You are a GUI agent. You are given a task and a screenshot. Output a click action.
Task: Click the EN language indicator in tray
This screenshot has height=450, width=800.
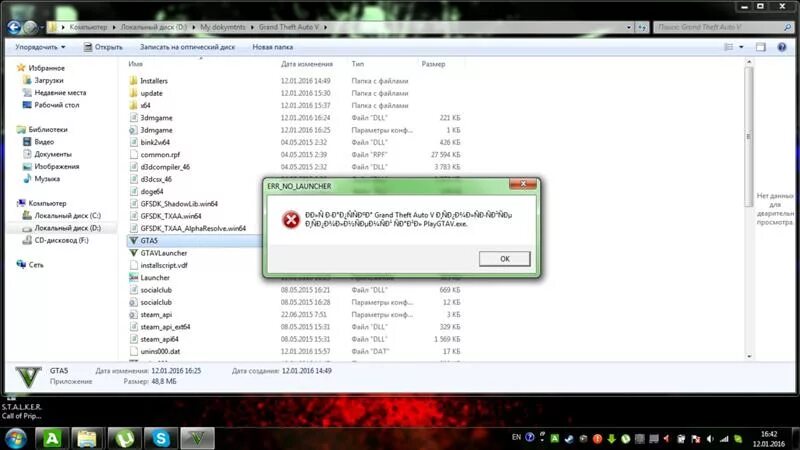(516, 437)
